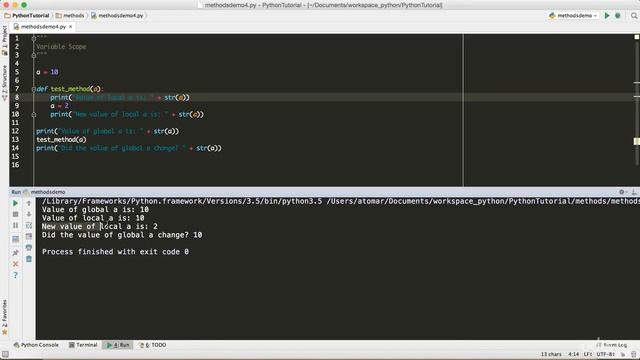
Task: Switch to the 4: Run tool window tab
Action: [118, 345]
